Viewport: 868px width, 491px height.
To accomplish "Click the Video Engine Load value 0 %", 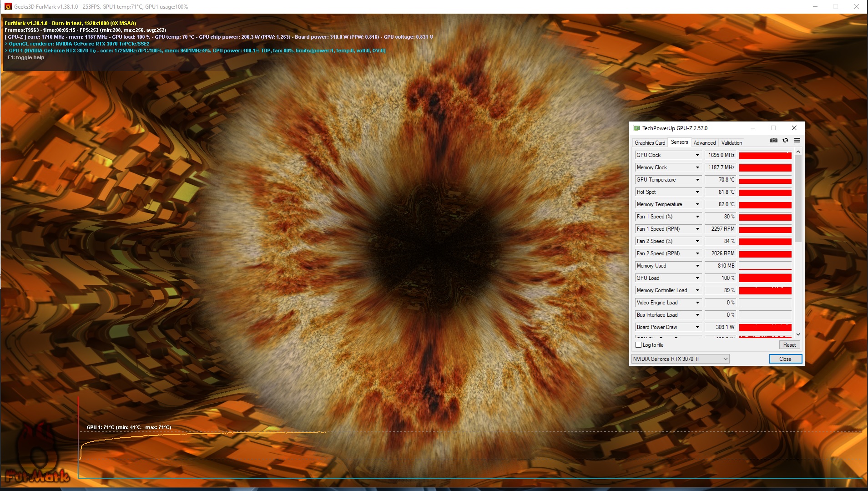I will (721, 303).
